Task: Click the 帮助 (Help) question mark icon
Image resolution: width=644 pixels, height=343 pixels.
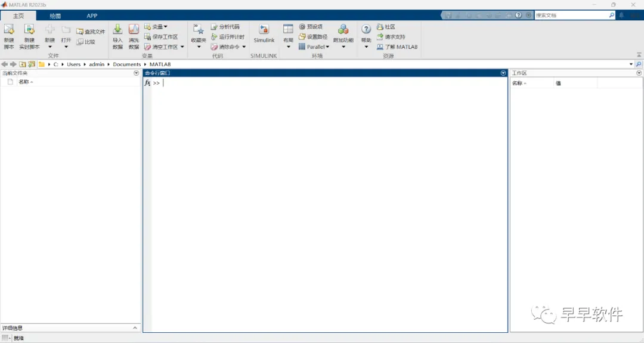Action: tap(366, 29)
